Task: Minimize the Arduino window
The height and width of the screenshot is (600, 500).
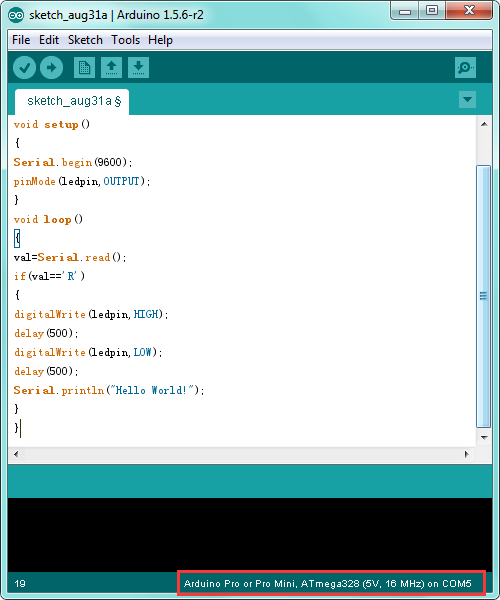Action: (405, 11)
